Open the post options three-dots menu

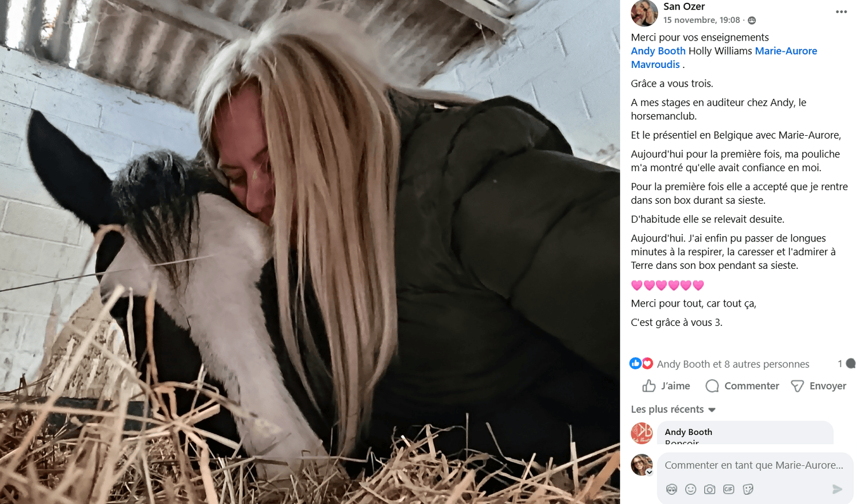[x=841, y=12]
